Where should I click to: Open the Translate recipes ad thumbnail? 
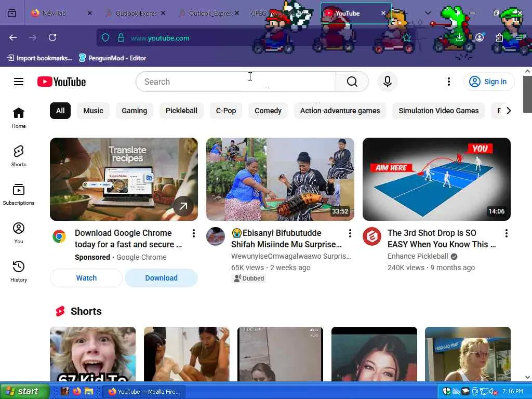pos(124,179)
